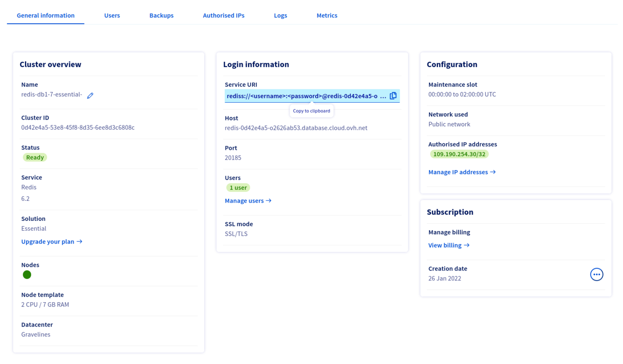Click the arrow icon beside View billing
623x364 pixels.
[x=467, y=245]
